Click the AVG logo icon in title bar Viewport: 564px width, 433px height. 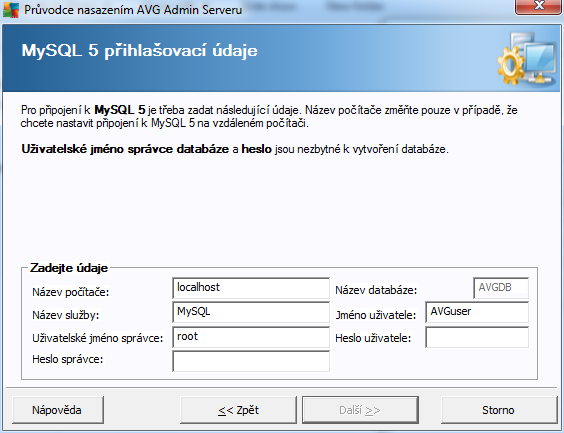(x=10, y=9)
